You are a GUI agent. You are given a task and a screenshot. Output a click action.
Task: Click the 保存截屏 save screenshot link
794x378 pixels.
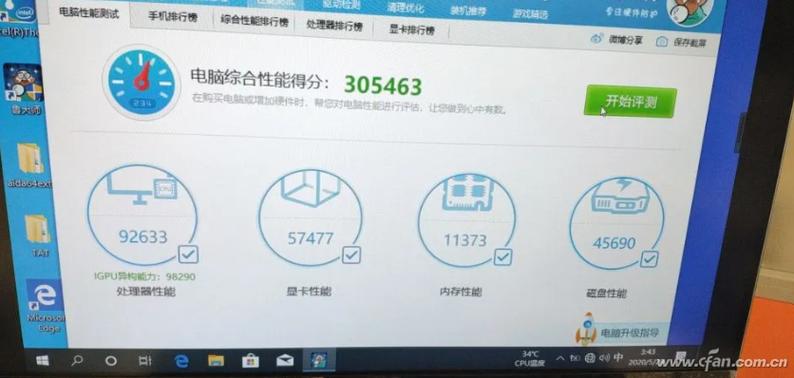(x=690, y=43)
